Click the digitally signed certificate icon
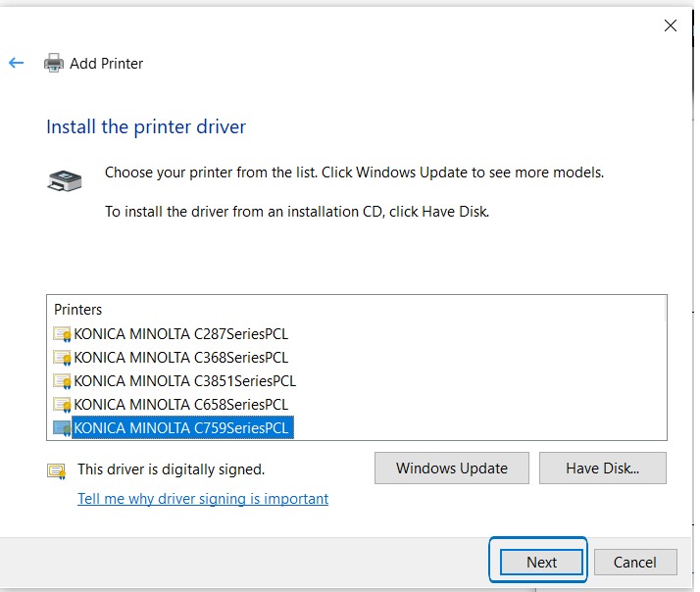The height and width of the screenshot is (592, 700). pos(57,470)
